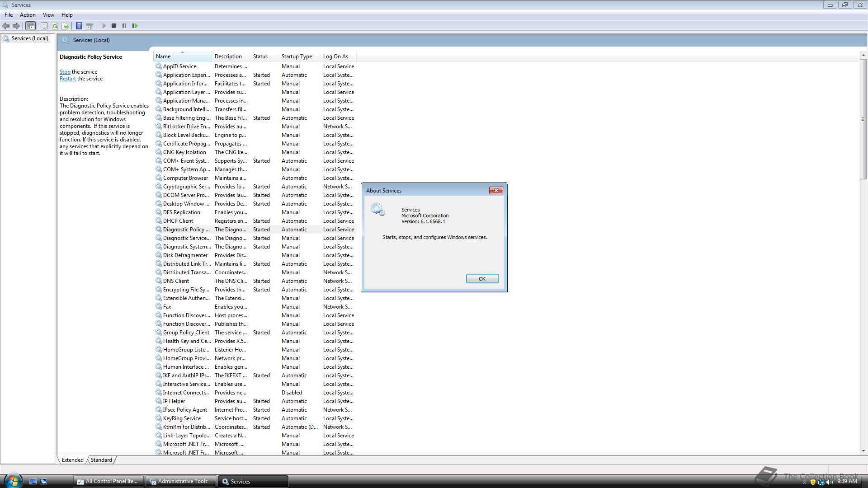Click the Restart Service toolbar icon
Viewport: 868px width, 488px height.
(x=135, y=26)
